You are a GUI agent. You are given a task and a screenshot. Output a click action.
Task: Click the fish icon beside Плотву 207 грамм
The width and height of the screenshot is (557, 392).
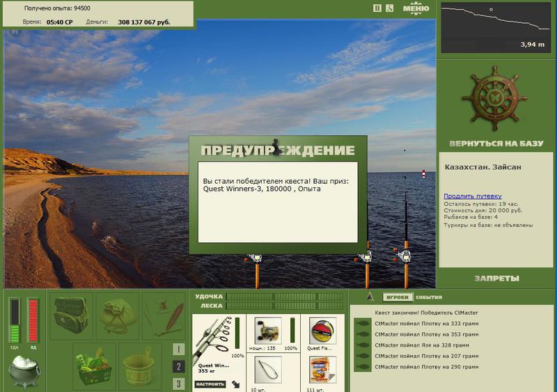point(363,356)
